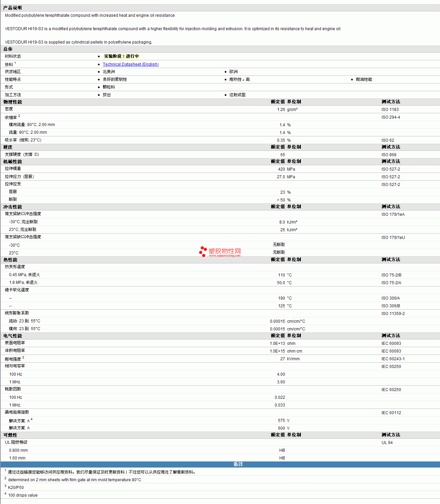Click the ISO 868 test method
Image resolution: width=440 pixels, height=504 pixels.
(x=389, y=155)
